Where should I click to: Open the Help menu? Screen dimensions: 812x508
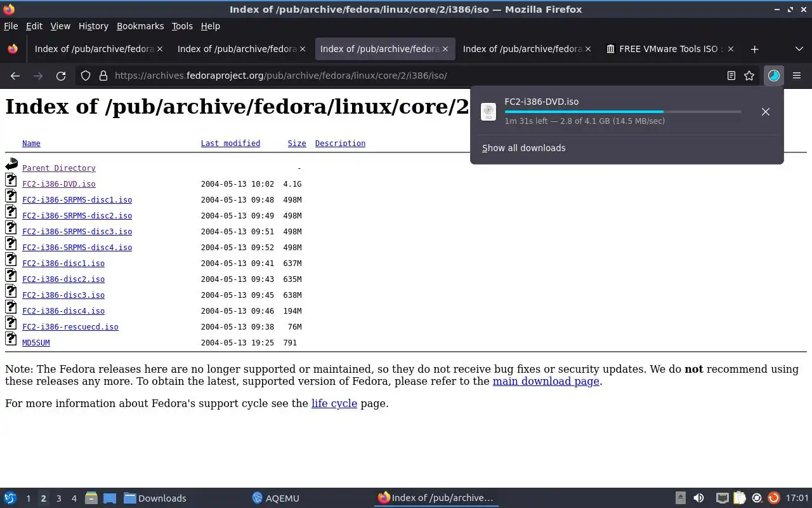pos(211,26)
